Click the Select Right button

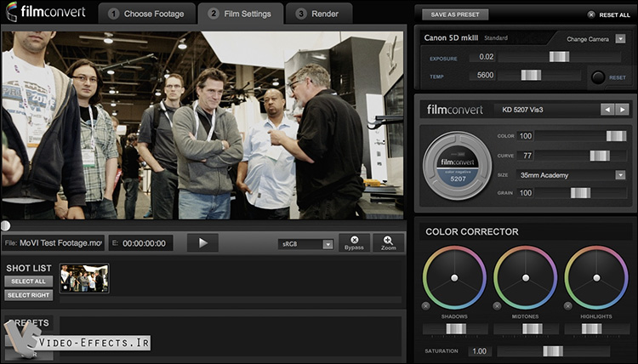(x=28, y=295)
